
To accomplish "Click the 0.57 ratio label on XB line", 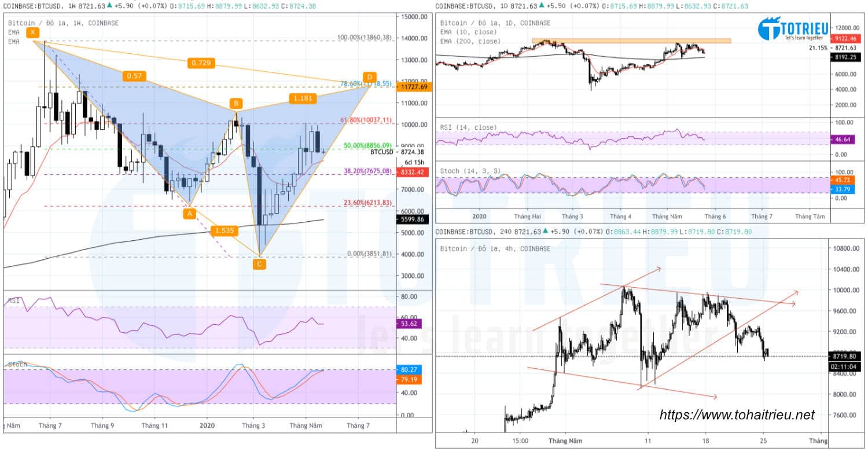I will [x=134, y=75].
